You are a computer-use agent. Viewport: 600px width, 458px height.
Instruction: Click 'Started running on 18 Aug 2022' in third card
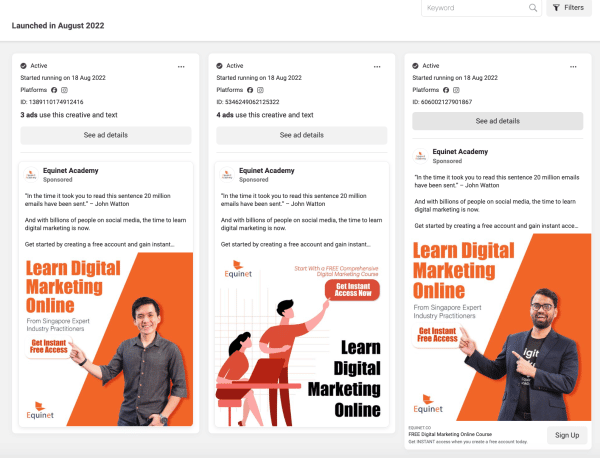pos(455,78)
